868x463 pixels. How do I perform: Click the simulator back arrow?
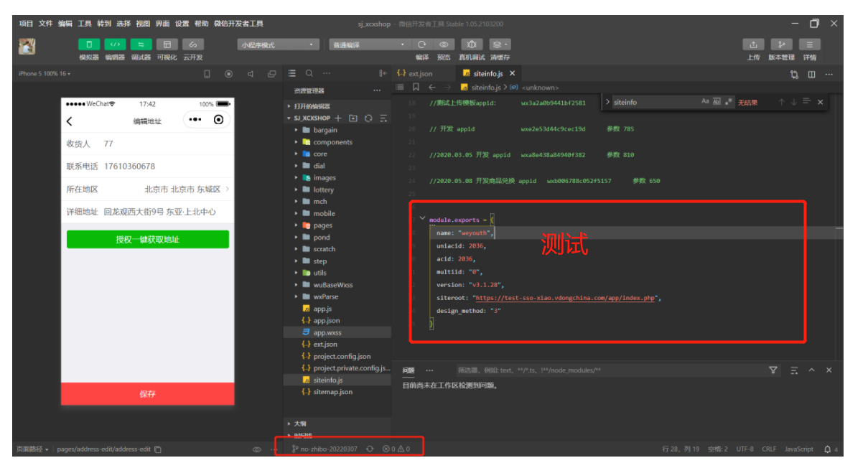70,121
